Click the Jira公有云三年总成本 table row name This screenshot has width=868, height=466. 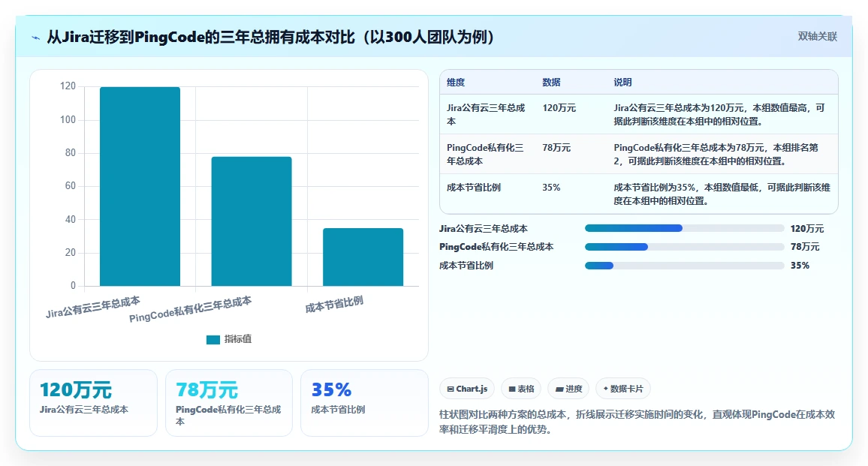point(486,115)
